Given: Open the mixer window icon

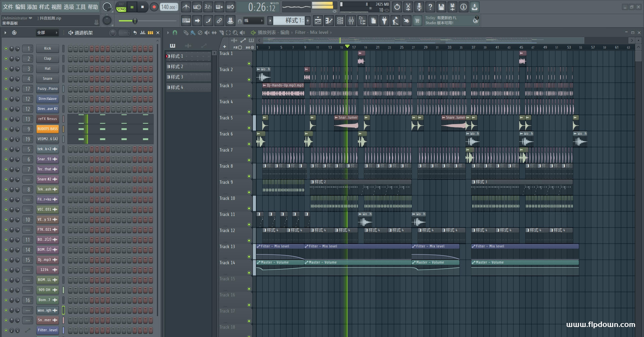Looking at the screenshot, I should [x=351, y=21].
